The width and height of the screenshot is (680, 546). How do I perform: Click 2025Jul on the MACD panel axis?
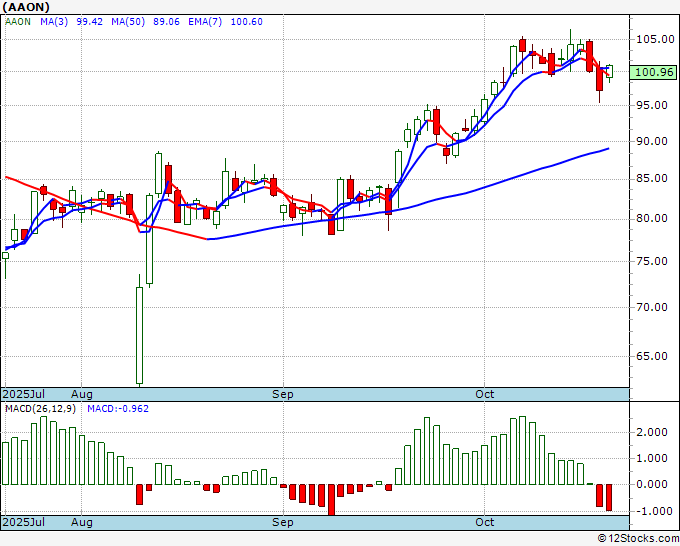click(24, 522)
